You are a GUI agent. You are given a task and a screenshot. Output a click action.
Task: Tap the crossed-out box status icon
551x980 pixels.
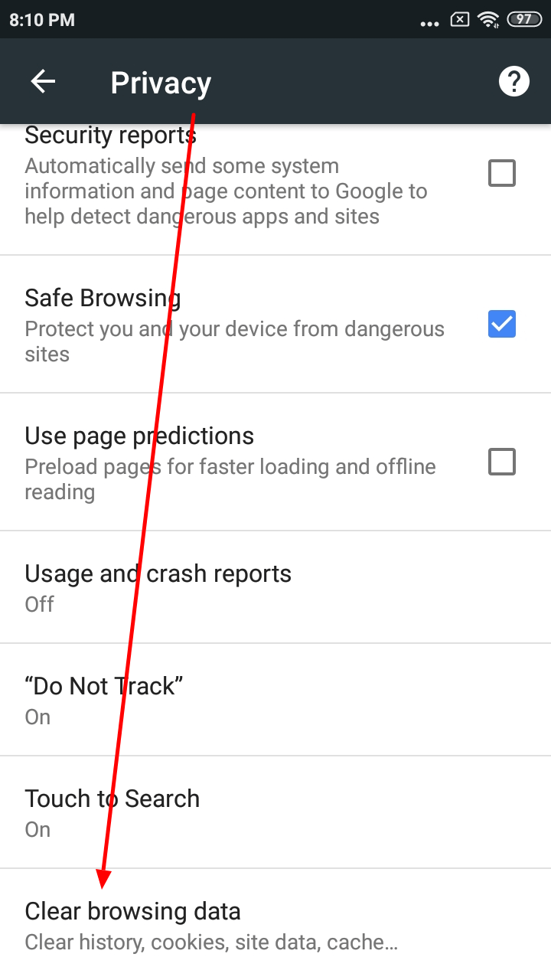(459, 20)
